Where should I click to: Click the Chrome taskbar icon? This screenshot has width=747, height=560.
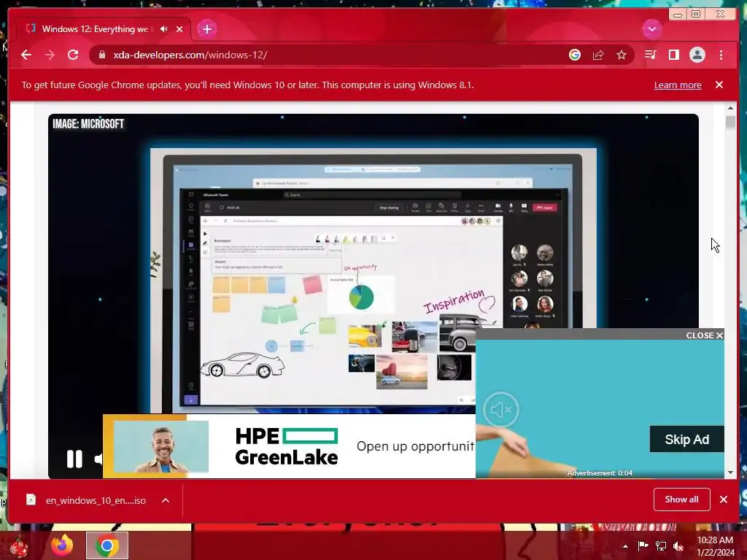(107, 545)
